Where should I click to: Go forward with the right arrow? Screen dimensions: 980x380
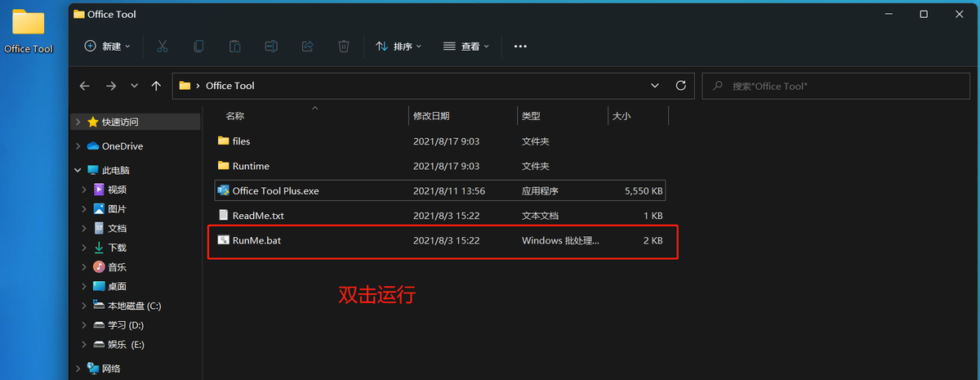click(x=111, y=86)
